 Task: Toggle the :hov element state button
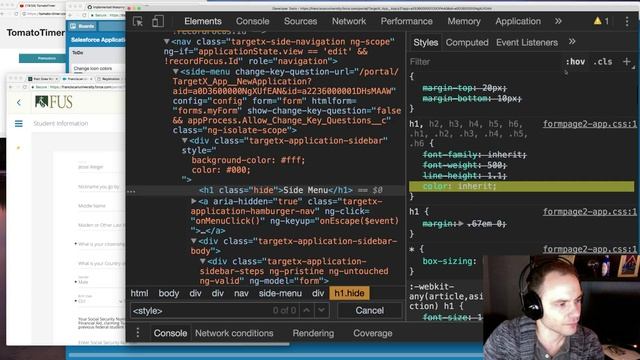[575, 62]
